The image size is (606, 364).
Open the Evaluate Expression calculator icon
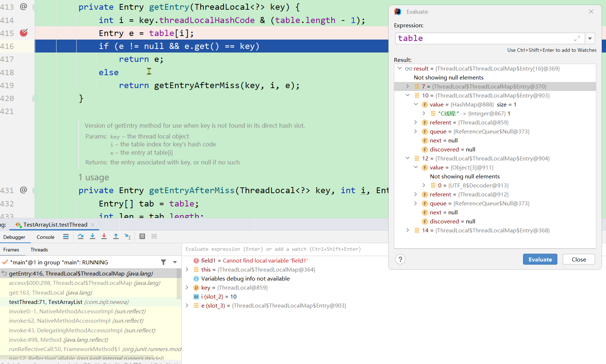[x=142, y=236]
